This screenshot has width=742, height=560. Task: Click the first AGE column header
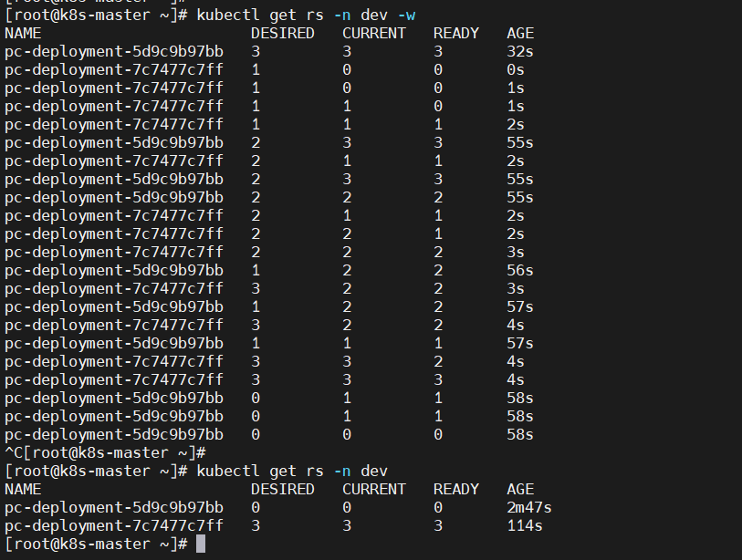tap(520, 33)
